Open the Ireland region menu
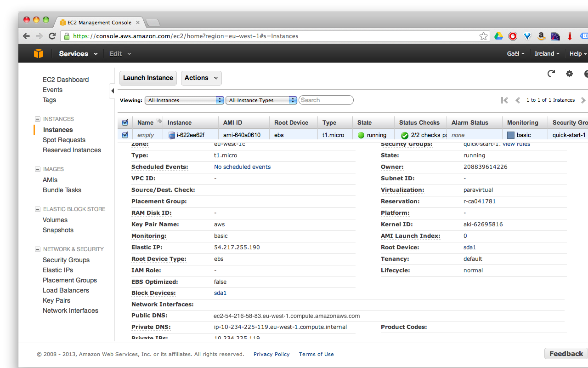The image size is (588, 368). 547,53
